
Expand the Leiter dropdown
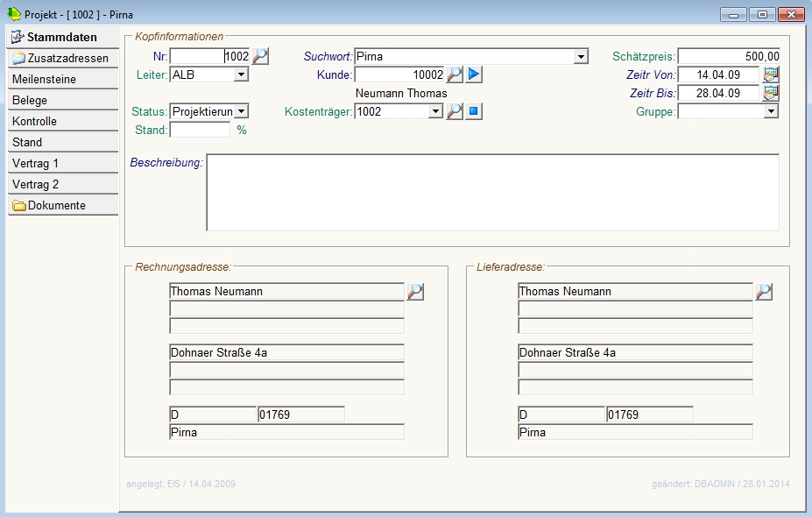point(242,75)
